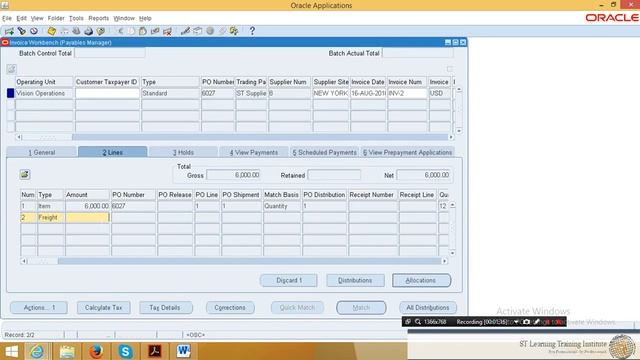Click the invoice table right scroll arrow
The height and width of the screenshot is (360, 640).
pyautogui.click(x=451, y=137)
